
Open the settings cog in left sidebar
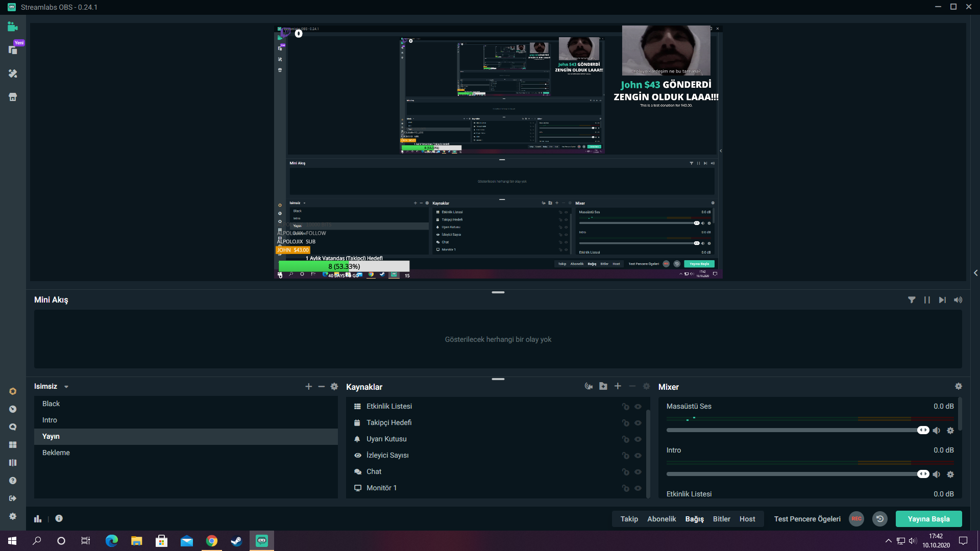13,516
